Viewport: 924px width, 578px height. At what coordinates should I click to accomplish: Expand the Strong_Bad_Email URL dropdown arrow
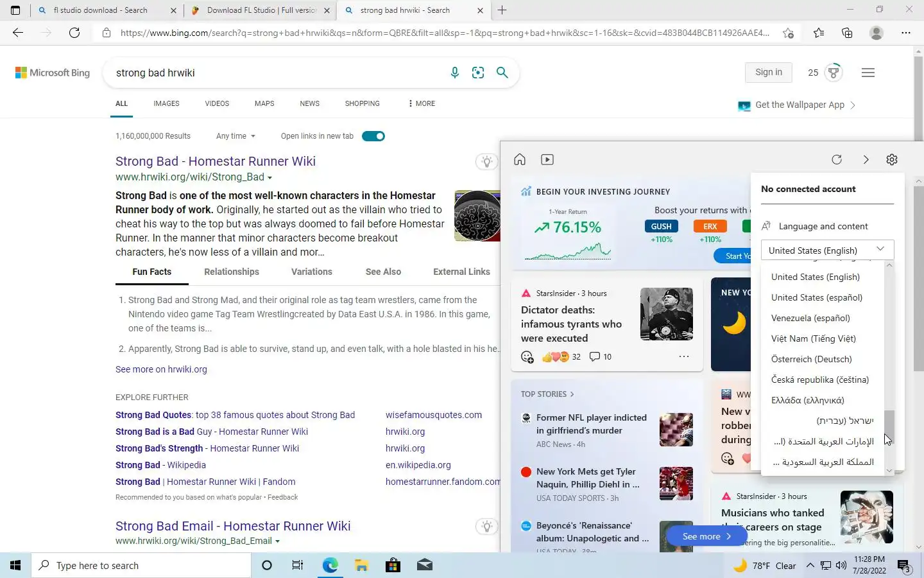coord(277,541)
